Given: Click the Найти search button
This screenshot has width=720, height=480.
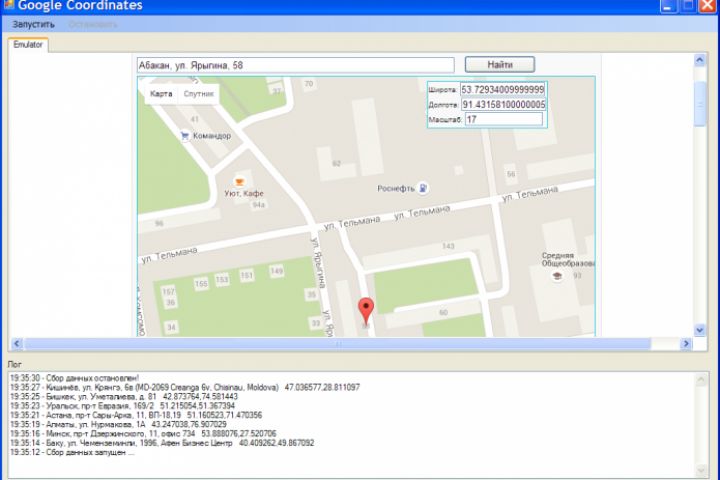Looking at the screenshot, I should click(x=500, y=65).
